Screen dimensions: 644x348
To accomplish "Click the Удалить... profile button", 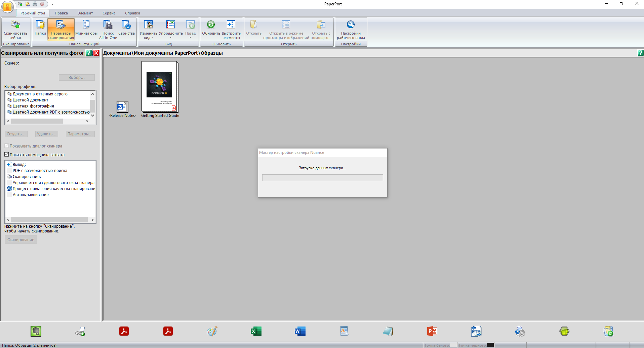I will point(47,134).
